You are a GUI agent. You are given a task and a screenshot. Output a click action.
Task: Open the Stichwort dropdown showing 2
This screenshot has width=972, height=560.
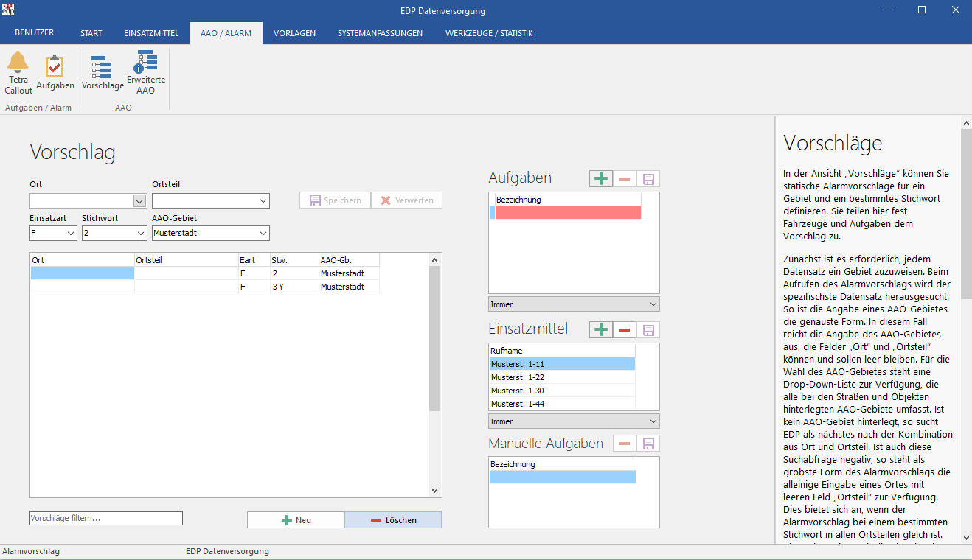(141, 234)
